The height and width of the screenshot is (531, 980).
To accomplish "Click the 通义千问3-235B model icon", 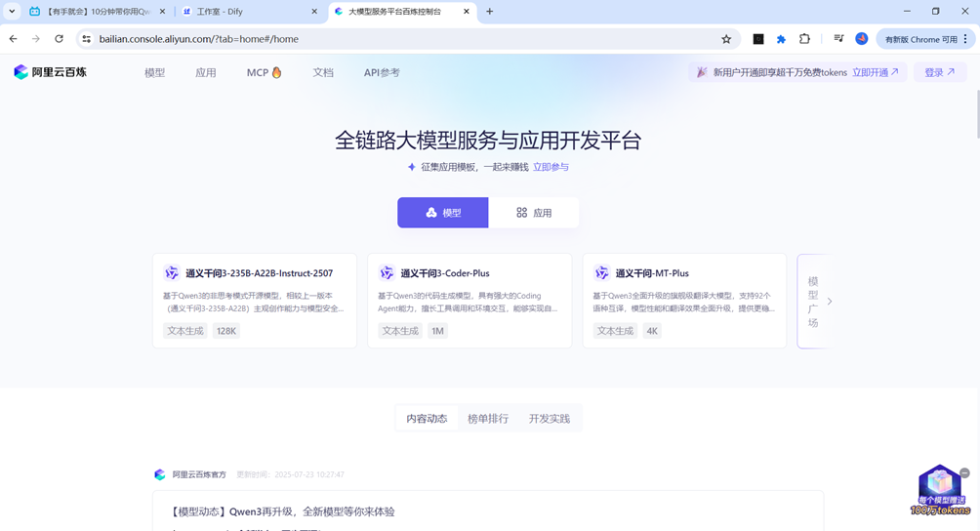I will click(x=171, y=273).
